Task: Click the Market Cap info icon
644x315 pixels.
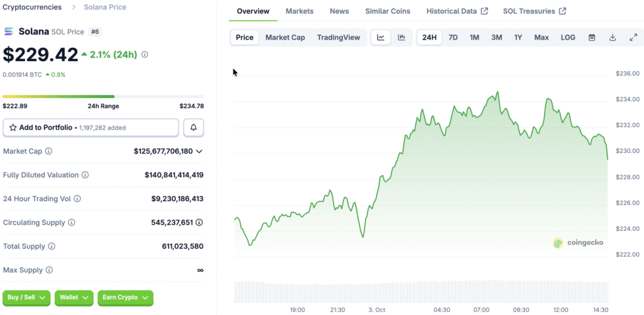Action: click(49, 152)
